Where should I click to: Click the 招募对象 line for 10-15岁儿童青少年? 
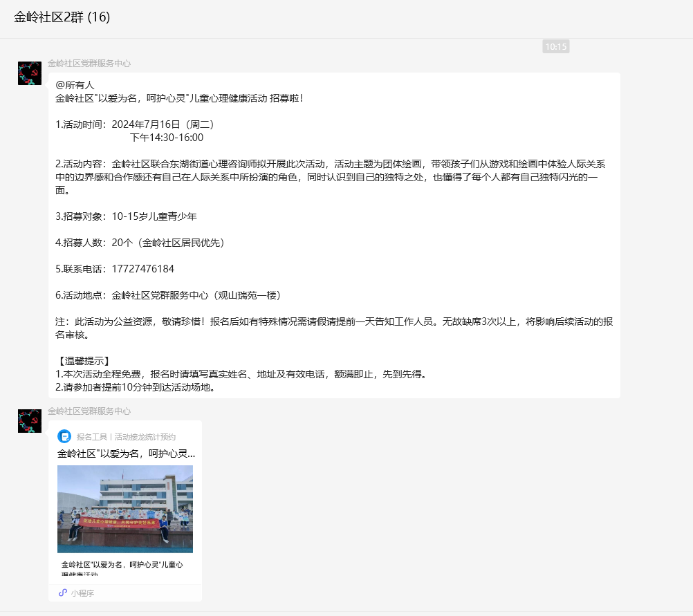[126, 216]
